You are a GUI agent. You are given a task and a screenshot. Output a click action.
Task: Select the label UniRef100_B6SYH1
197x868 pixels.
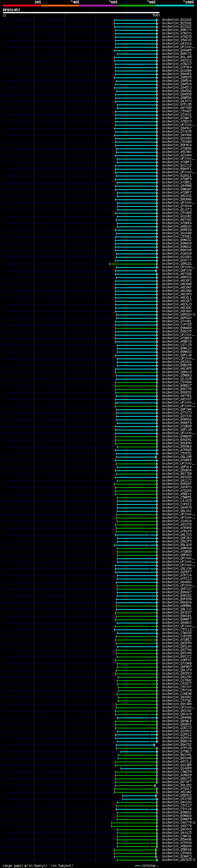pos(176,755)
